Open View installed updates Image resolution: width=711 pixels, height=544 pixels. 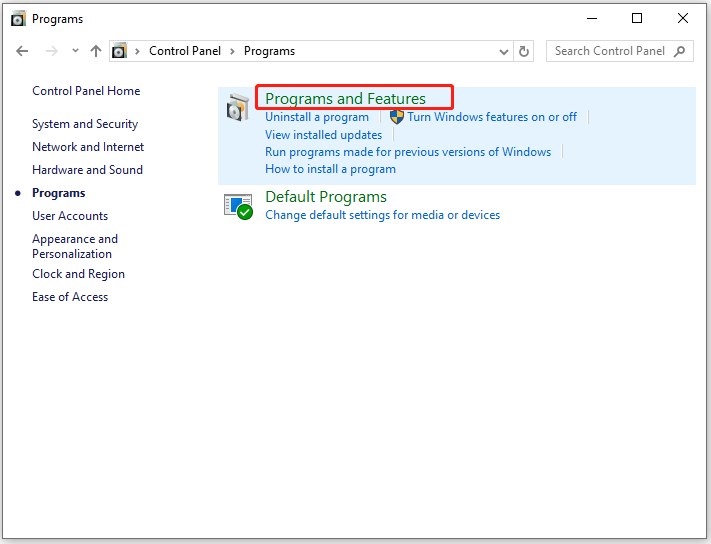click(x=323, y=135)
